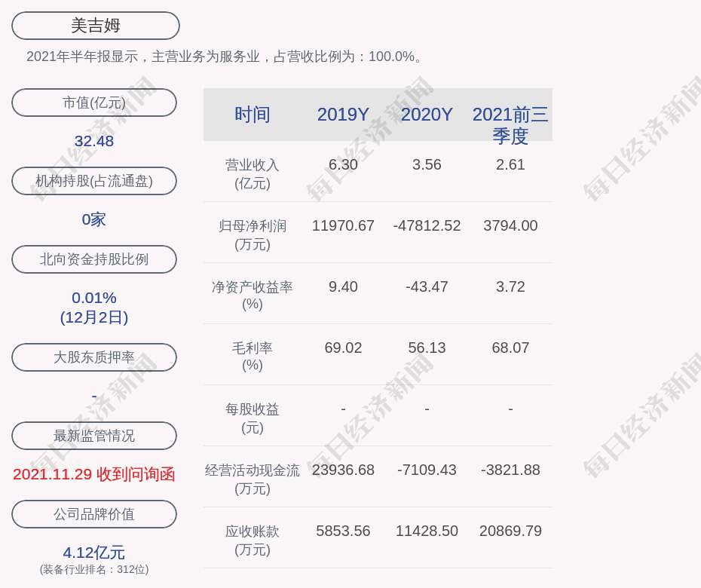Select the 市值(亿元) label pill

click(94, 103)
